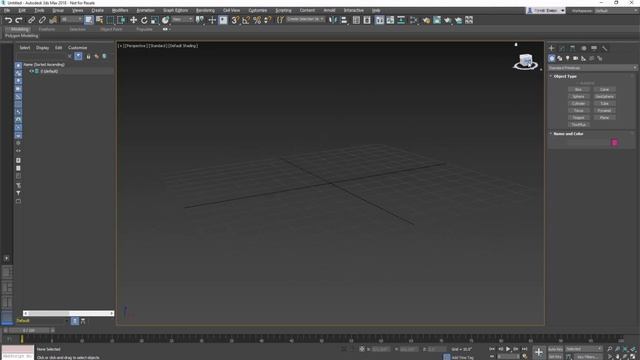Switch to the Hierarchy command panel tab
The width and height of the screenshot is (640, 360).
coord(572,48)
